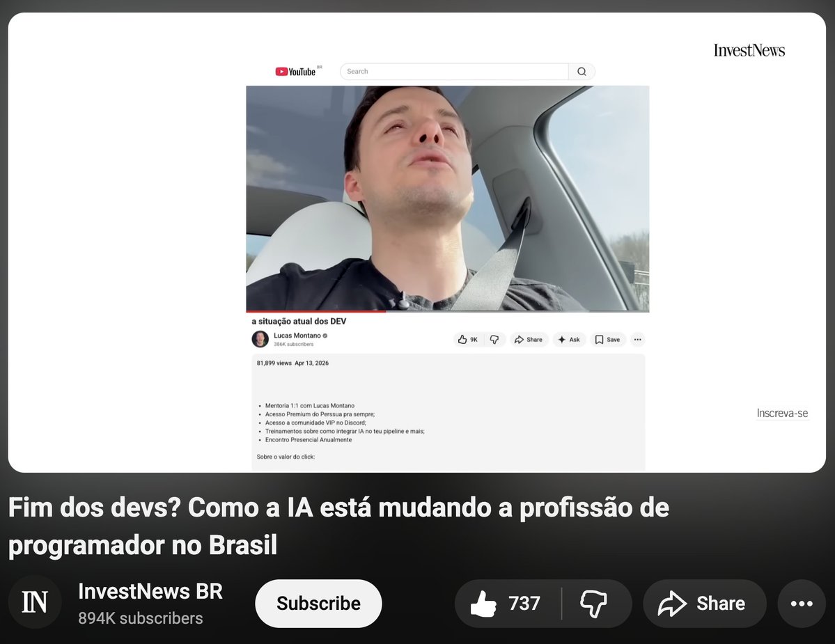The image size is (835, 644).
Task: Focus the embedded Search field
Action: coord(454,71)
